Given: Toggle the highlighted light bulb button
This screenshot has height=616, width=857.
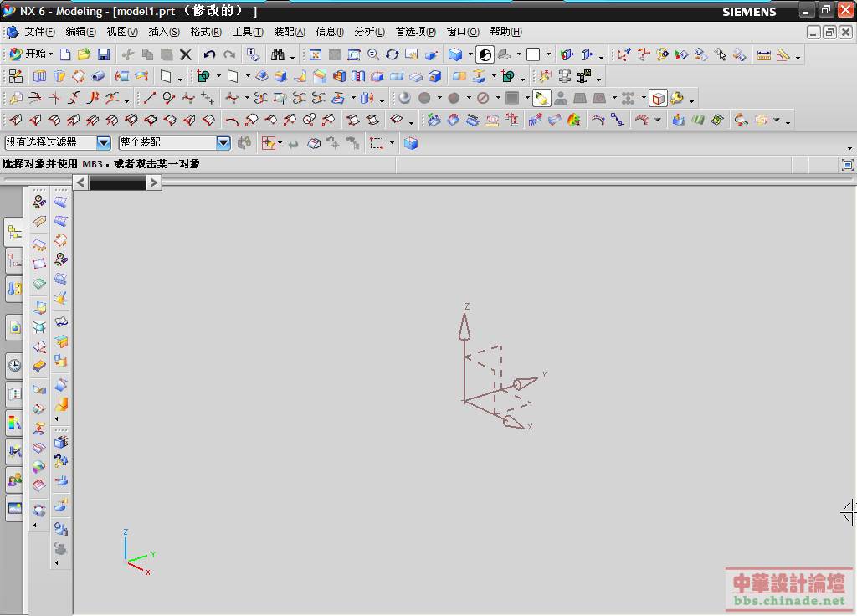Looking at the screenshot, I should [541, 98].
